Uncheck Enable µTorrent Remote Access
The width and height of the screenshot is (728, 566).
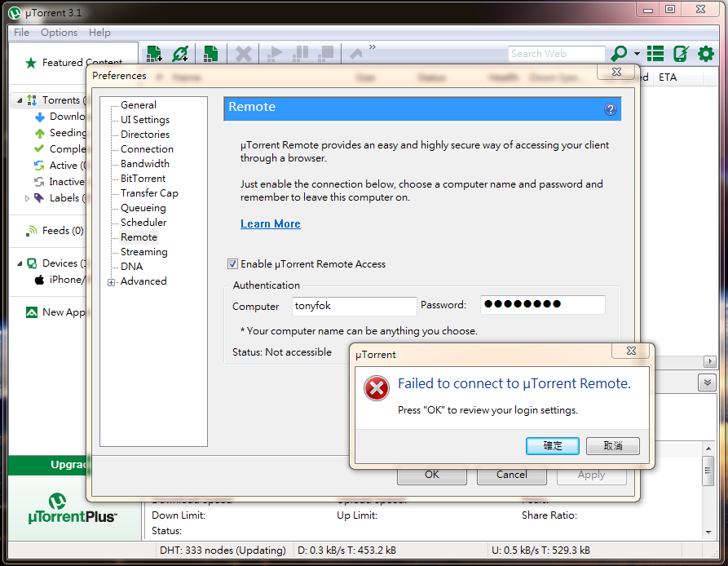tap(232, 264)
